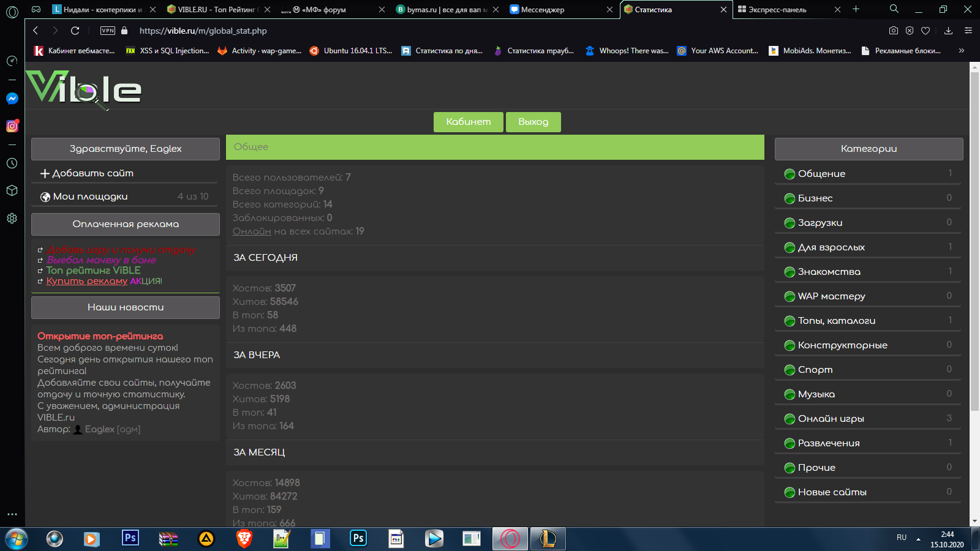
Task: Take a snapshot with camera icon
Action: point(894,31)
